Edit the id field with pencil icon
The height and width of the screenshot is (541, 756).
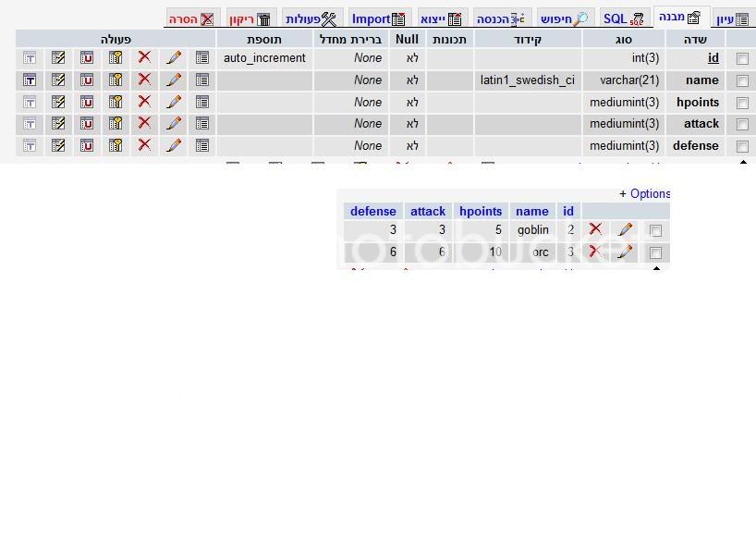tap(174, 58)
